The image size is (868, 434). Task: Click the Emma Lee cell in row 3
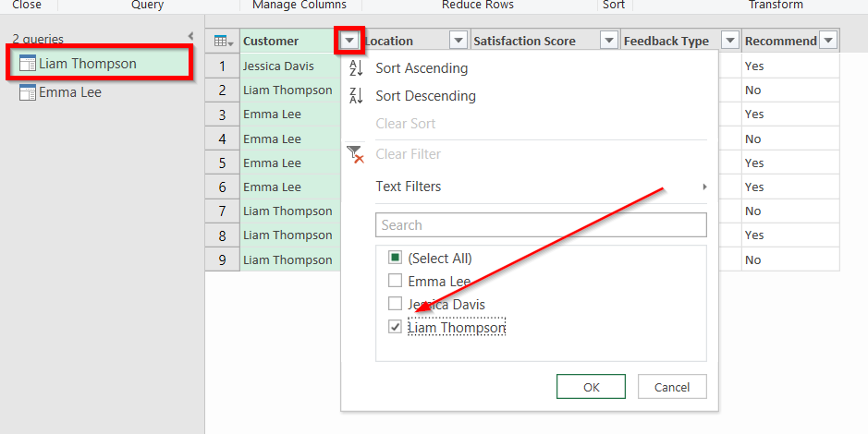(290, 115)
